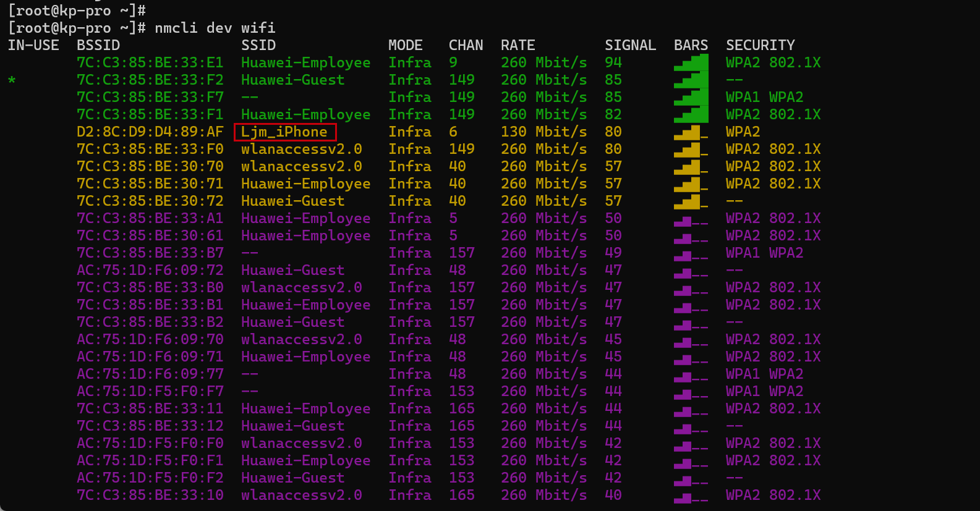This screenshot has width=980, height=511.
Task: Click the MODE column header
Action: (x=406, y=45)
